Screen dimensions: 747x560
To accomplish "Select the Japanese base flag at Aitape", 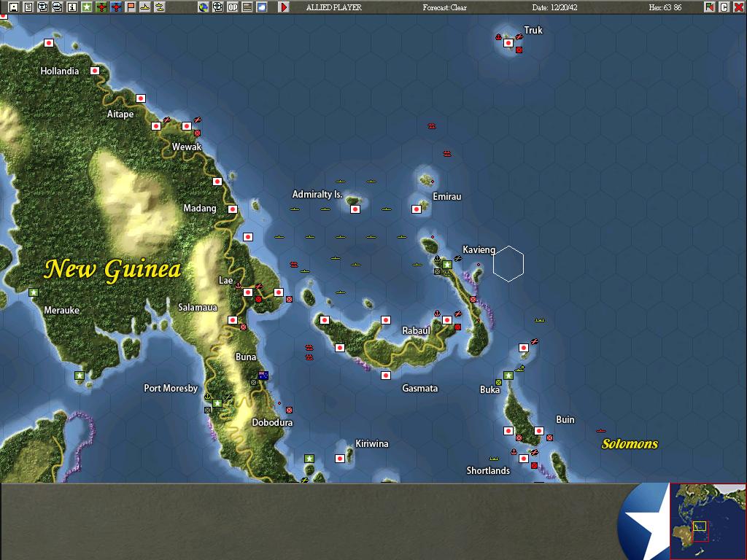I will point(141,98).
